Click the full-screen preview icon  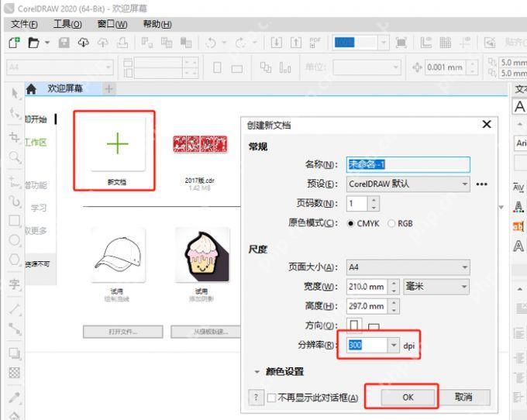point(401,43)
